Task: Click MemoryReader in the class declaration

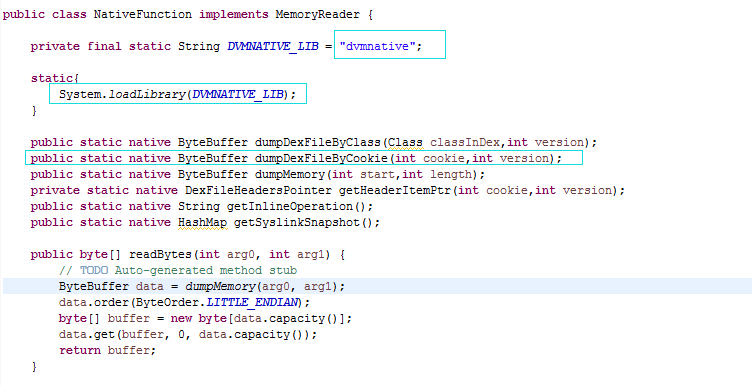Action: 317,14
